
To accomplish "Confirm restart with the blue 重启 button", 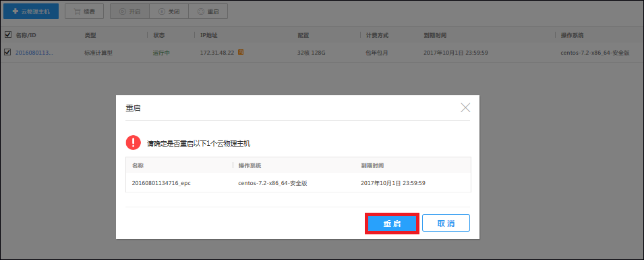I will point(392,224).
